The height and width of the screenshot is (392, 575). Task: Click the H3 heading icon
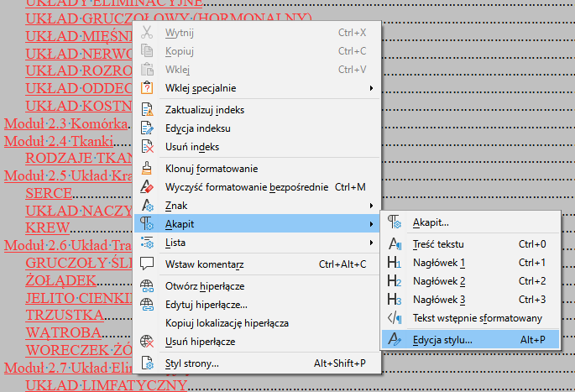tap(395, 299)
